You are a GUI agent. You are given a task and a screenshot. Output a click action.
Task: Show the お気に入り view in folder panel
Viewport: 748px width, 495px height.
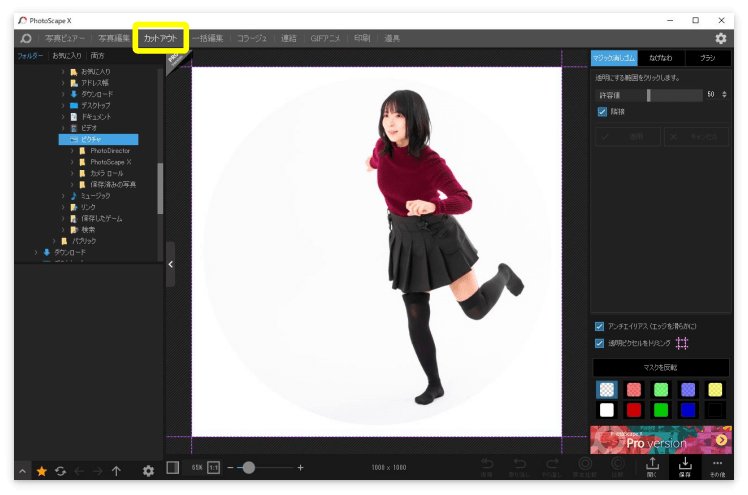pyautogui.click(x=67, y=56)
